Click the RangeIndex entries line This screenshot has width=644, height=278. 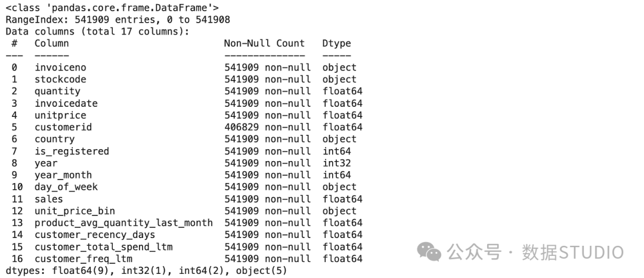[x=118, y=20]
